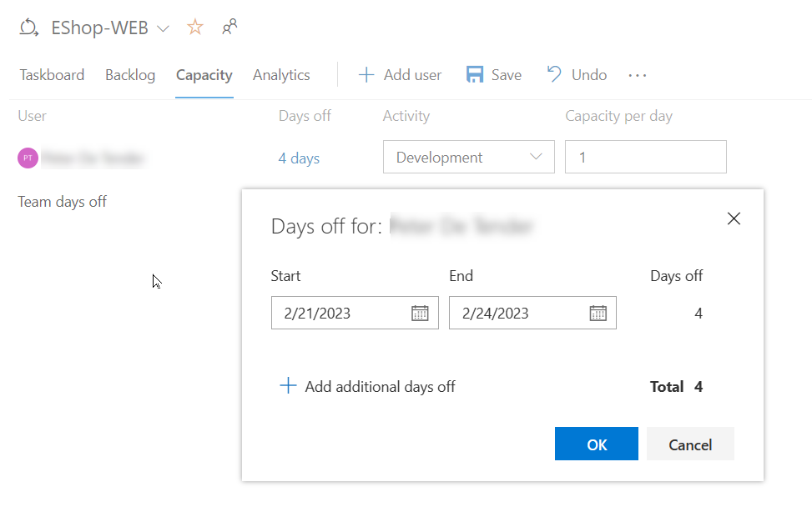Close the Days off dialog with X

pos(734,218)
